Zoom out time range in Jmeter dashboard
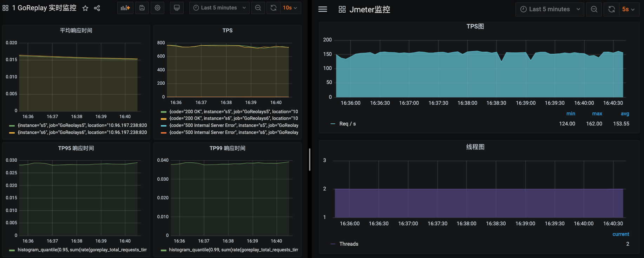This screenshot has height=258, width=644. pos(594,9)
